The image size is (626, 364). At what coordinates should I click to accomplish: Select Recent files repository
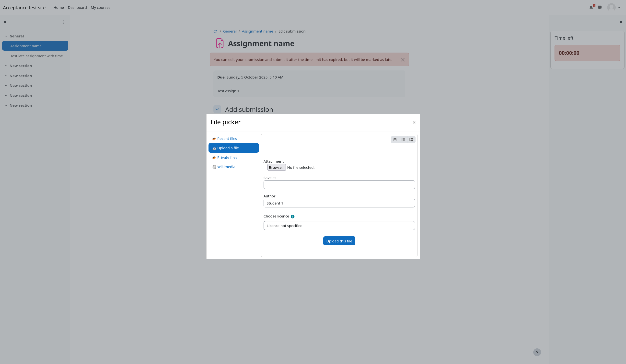(x=227, y=138)
